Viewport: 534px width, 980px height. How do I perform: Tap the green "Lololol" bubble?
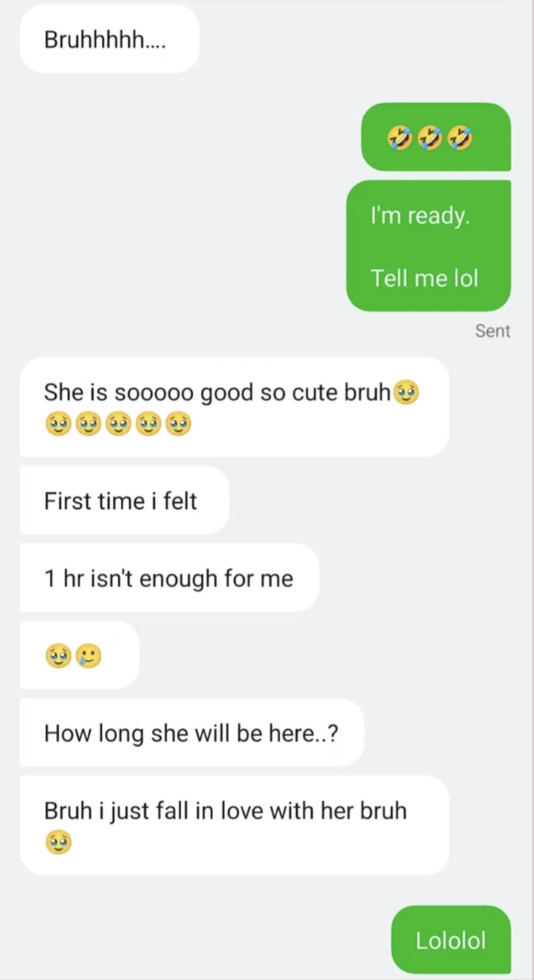(x=451, y=940)
